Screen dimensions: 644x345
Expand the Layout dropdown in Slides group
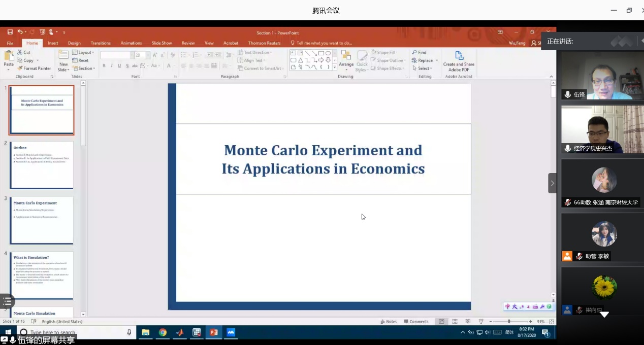84,52
